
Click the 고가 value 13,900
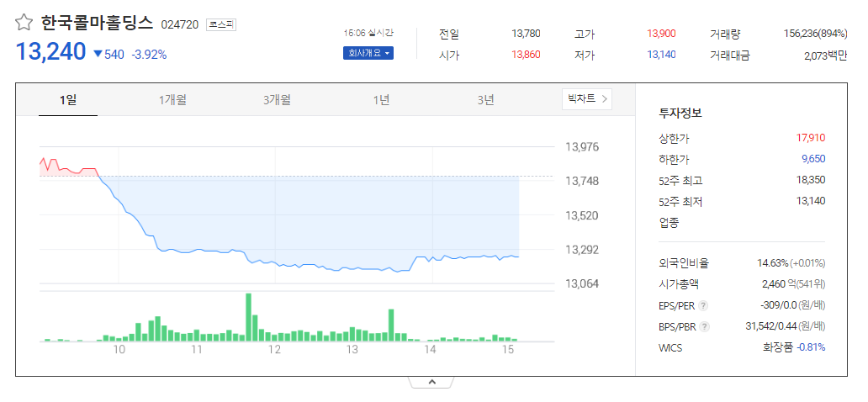(661, 34)
